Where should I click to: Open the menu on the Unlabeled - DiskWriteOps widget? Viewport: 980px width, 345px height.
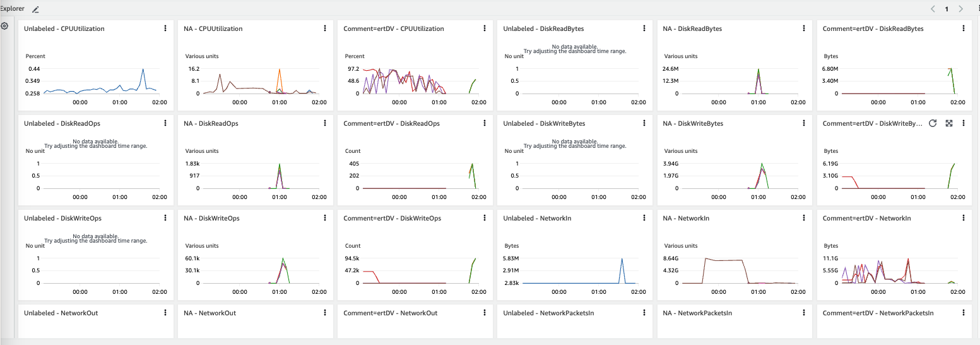[165, 218]
